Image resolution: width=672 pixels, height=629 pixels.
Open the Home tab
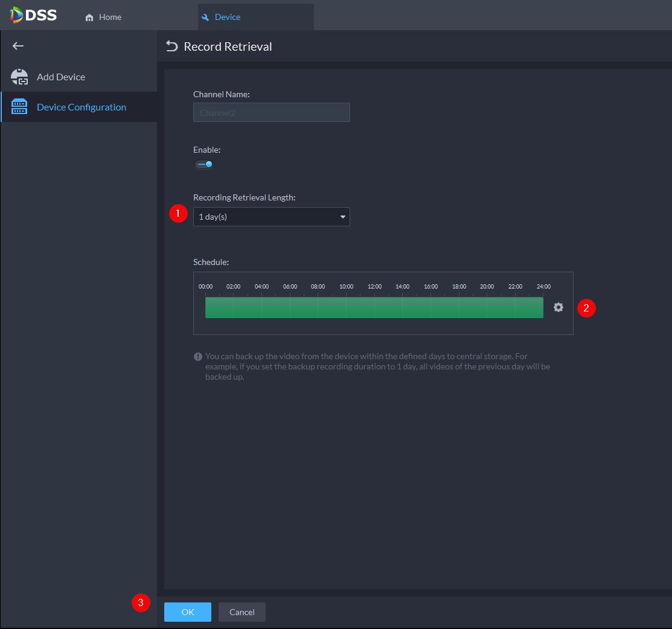103,17
